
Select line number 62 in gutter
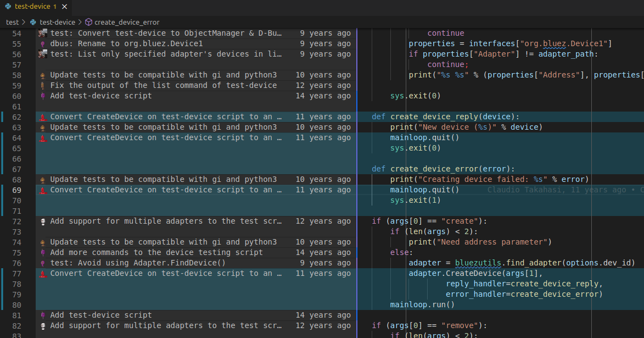pos(17,117)
